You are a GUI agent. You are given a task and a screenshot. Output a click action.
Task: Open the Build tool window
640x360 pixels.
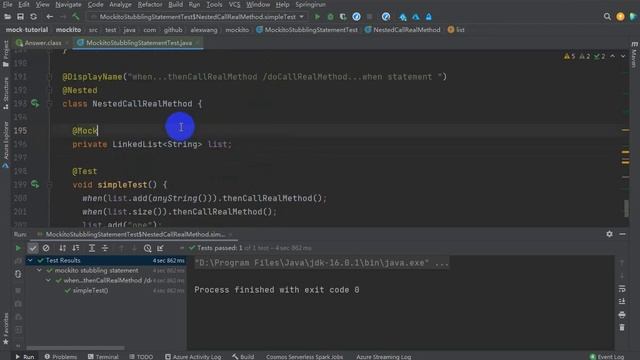(x=243, y=357)
